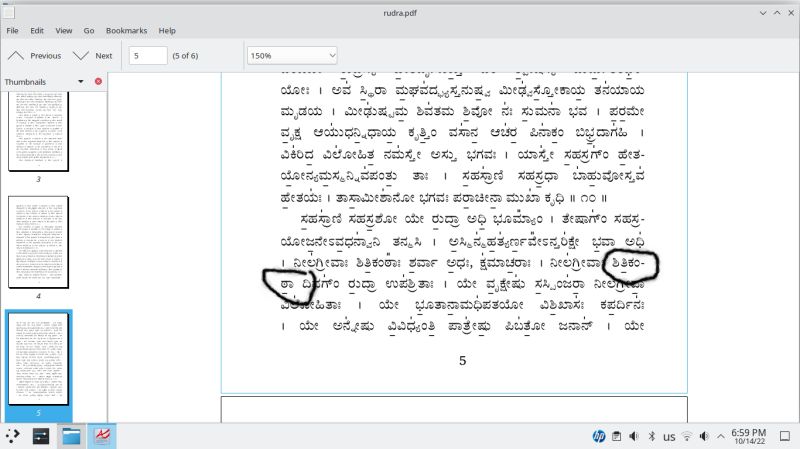Screen dimensions: 800x449
Task: Close the Thumbnails sidebar with red button
Action: pos(98,82)
